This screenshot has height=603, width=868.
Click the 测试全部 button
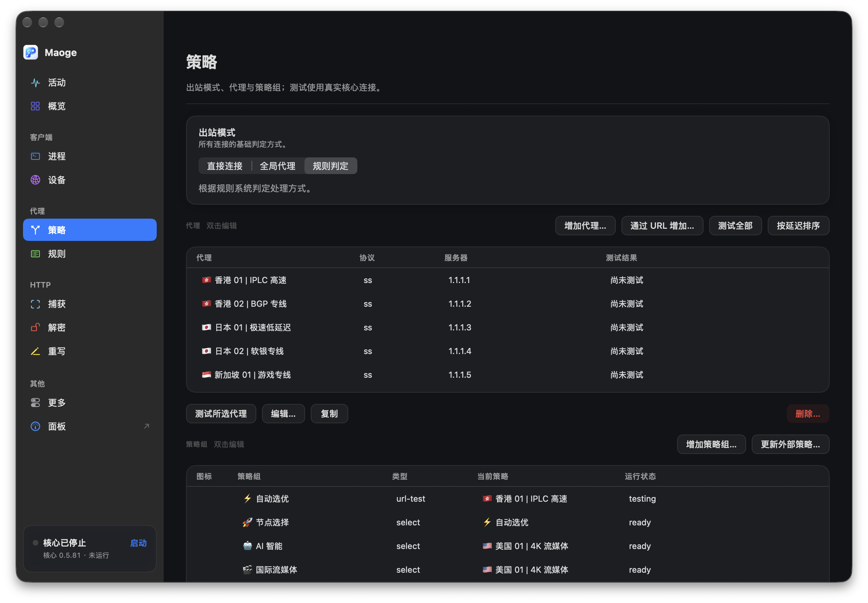tap(735, 226)
